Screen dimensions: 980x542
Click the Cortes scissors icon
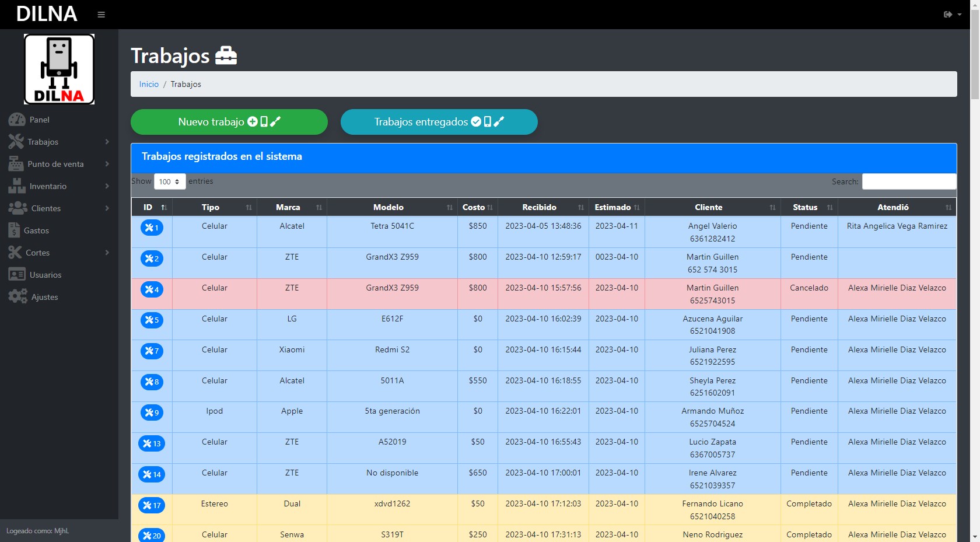(x=15, y=253)
